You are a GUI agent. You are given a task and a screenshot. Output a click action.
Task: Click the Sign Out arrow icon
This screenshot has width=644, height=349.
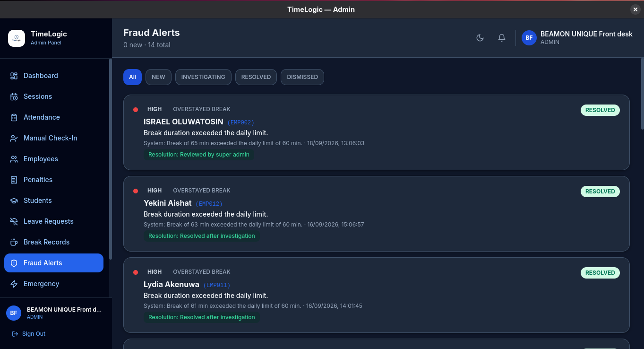[15, 334]
